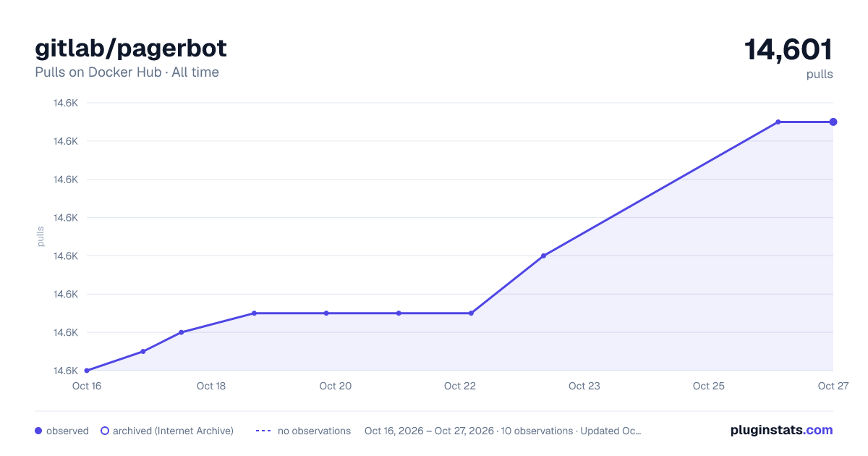Image resolution: width=868 pixels, height=456 pixels.
Task: Click the "Oct 16" x-axis label
Action: coord(87,386)
